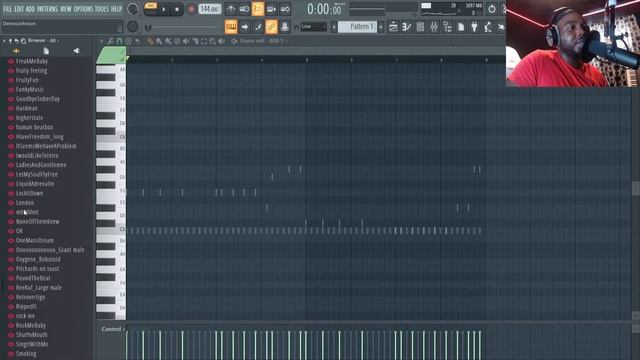Open the Browser - All dropdown
Screen dimensions: 640x360
(43, 40)
